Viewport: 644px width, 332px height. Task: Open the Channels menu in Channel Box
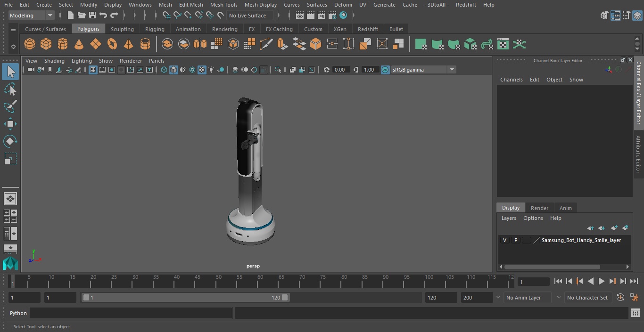(x=512, y=80)
